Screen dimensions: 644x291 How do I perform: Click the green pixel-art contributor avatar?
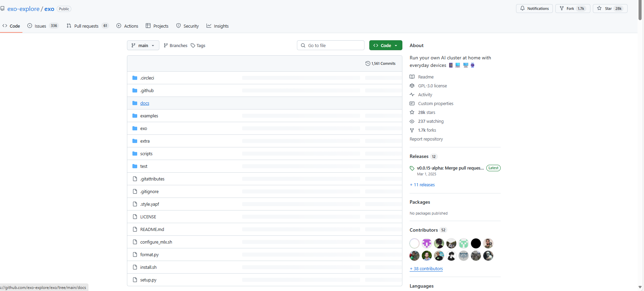point(463,243)
